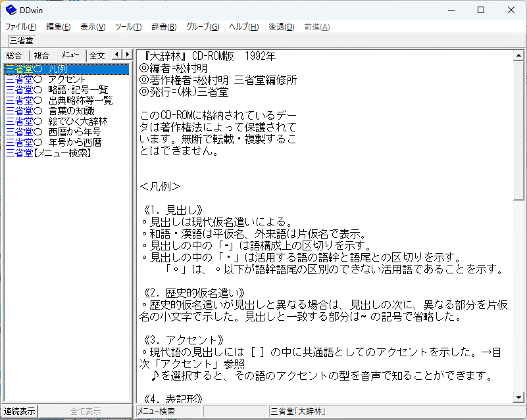
Task: Select the 三省堂 dictionary group button
Action: tap(22, 41)
